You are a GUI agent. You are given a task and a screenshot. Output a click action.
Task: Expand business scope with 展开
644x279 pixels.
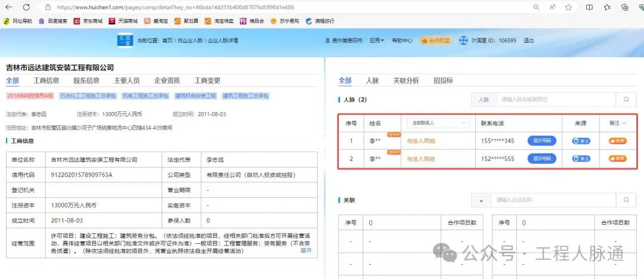pos(306,250)
